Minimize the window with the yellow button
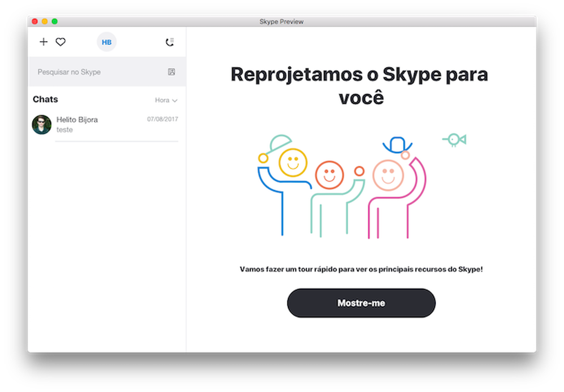Viewport: 564px width, 392px height. click(45, 21)
